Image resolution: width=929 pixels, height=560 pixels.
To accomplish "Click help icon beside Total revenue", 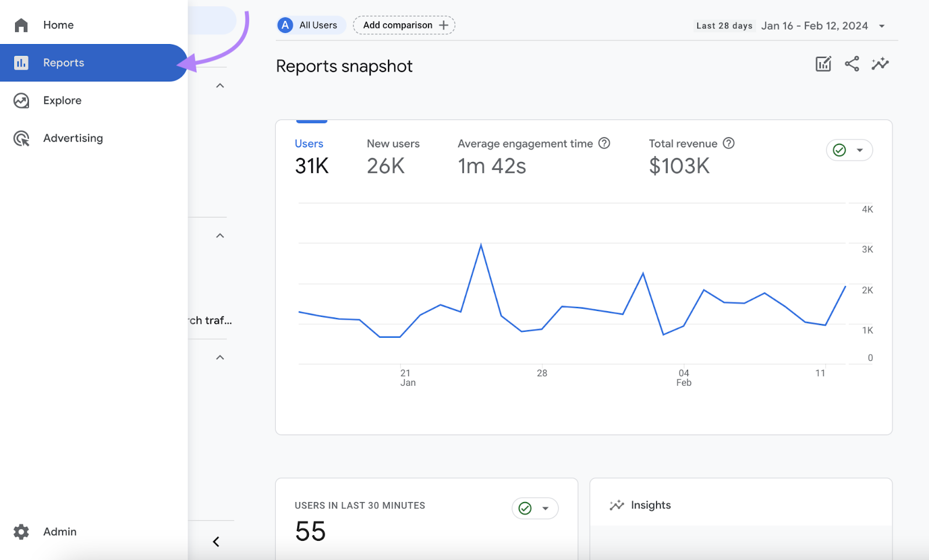I will [x=729, y=143].
